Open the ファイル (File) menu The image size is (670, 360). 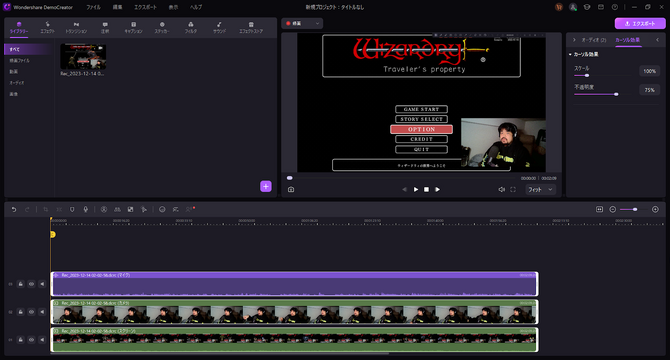(x=94, y=7)
